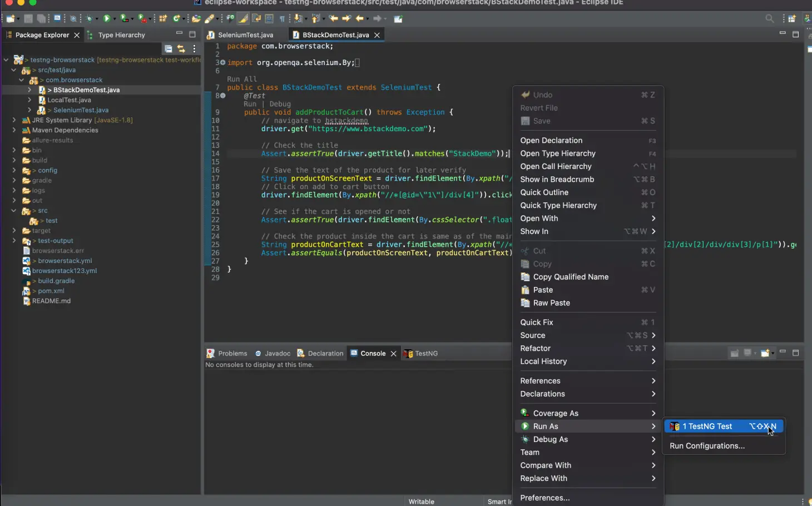The image size is (812, 506).
Task: Click the Open Perspective icon top right
Action: (x=792, y=18)
